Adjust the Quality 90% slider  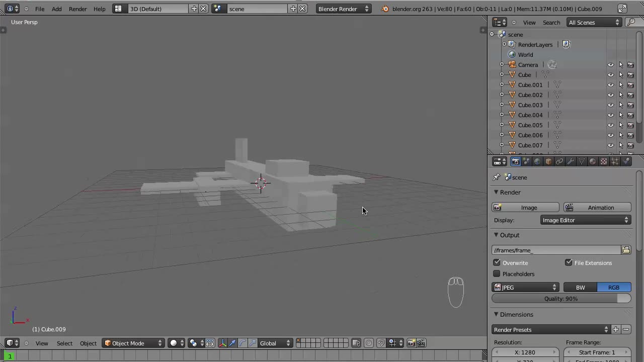(561, 299)
